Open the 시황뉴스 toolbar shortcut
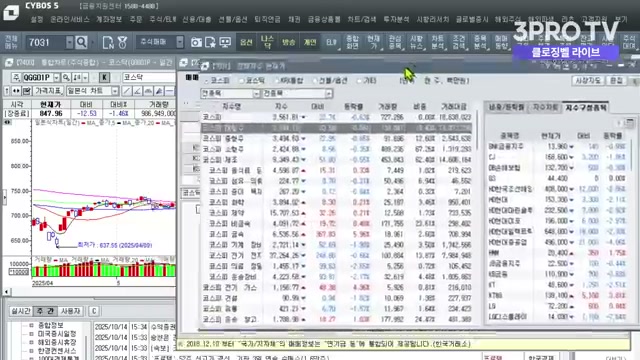 click(x=416, y=42)
